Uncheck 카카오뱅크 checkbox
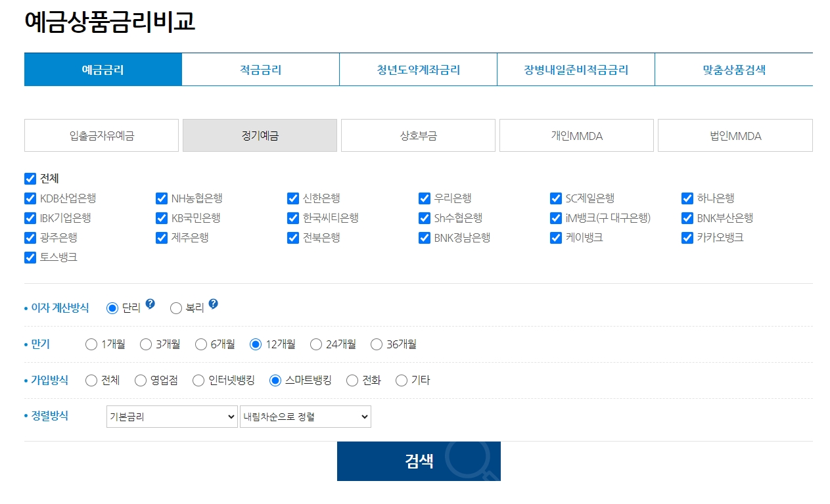This screenshot has height=504, width=830. tap(687, 238)
